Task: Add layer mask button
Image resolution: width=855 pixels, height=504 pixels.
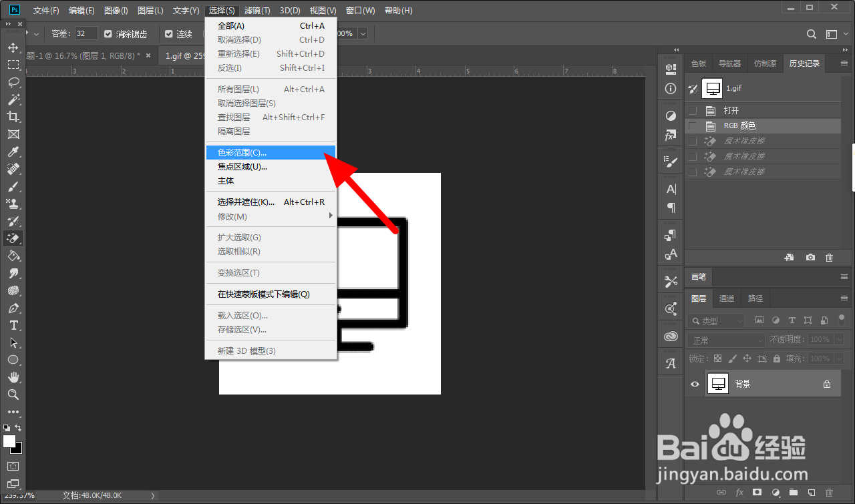Action: [x=757, y=493]
